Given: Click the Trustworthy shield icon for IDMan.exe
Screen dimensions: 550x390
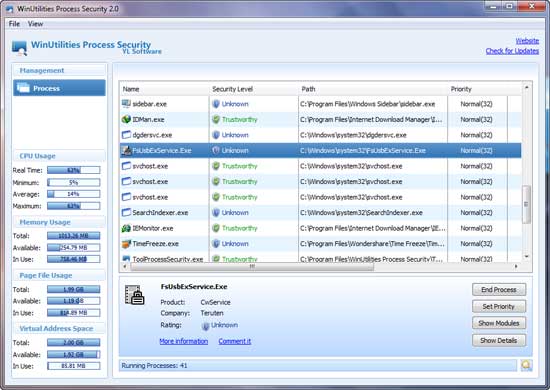Looking at the screenshot, I should [x=216, y=119].
